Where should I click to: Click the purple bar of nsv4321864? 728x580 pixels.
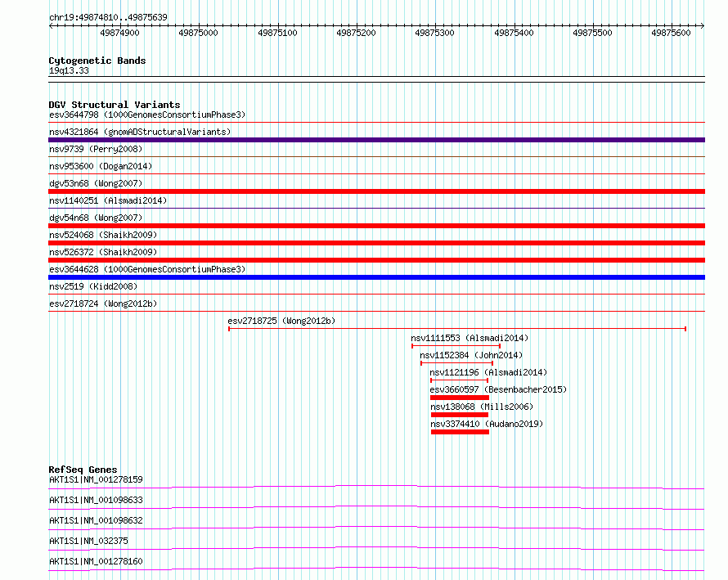[376, 140]
